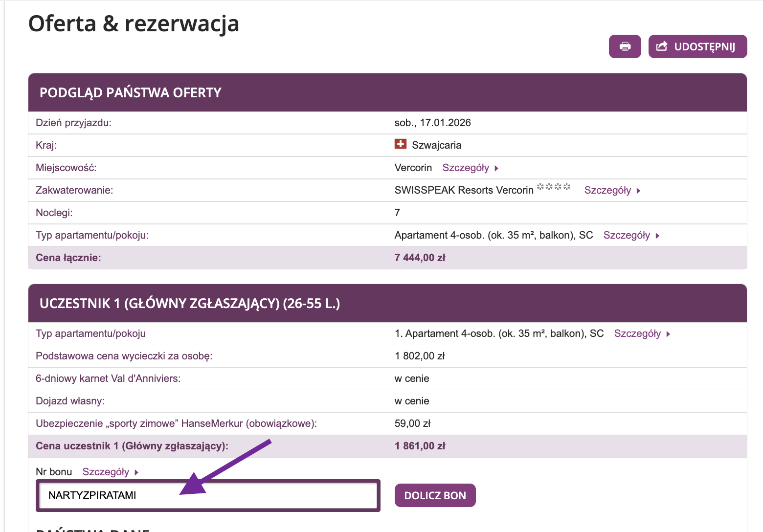
Task: Click the DOLICZ BON button
Action: 435,495
